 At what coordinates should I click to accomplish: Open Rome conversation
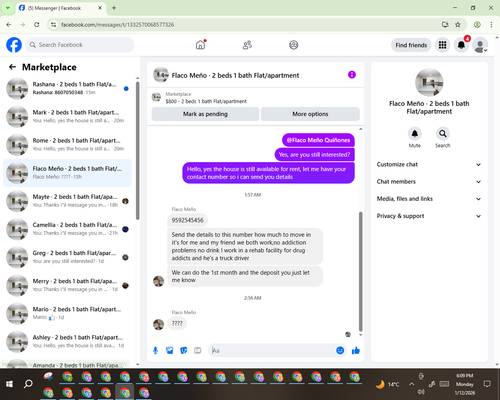coord(67,145)
